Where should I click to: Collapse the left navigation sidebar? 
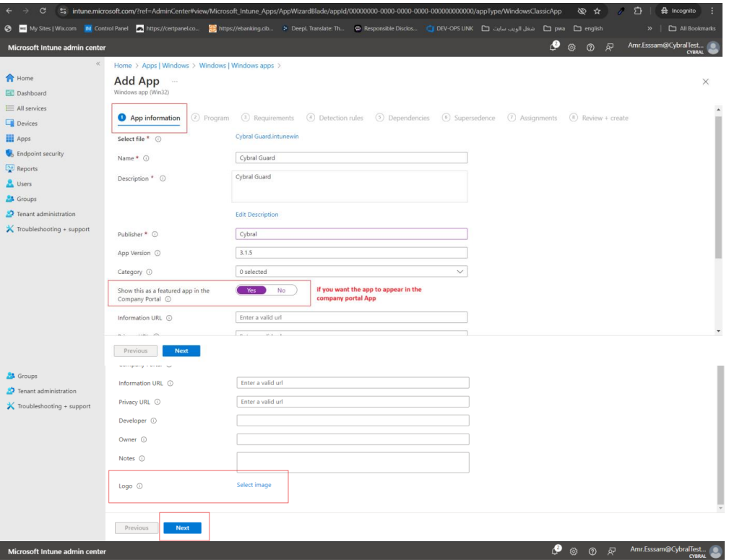99,65
